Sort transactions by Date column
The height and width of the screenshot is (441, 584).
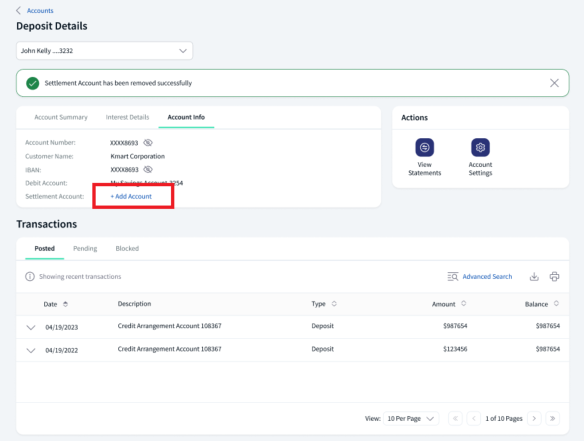(x=66, y=304)
